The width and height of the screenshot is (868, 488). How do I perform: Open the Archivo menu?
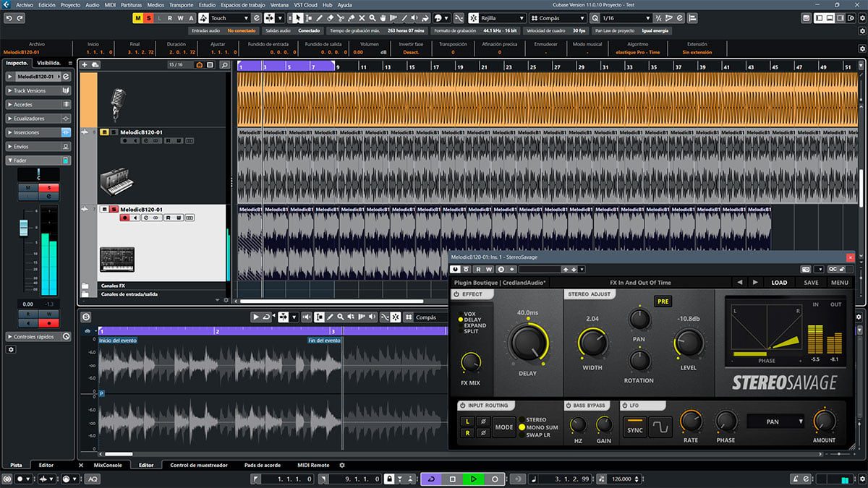coord(25,4)
